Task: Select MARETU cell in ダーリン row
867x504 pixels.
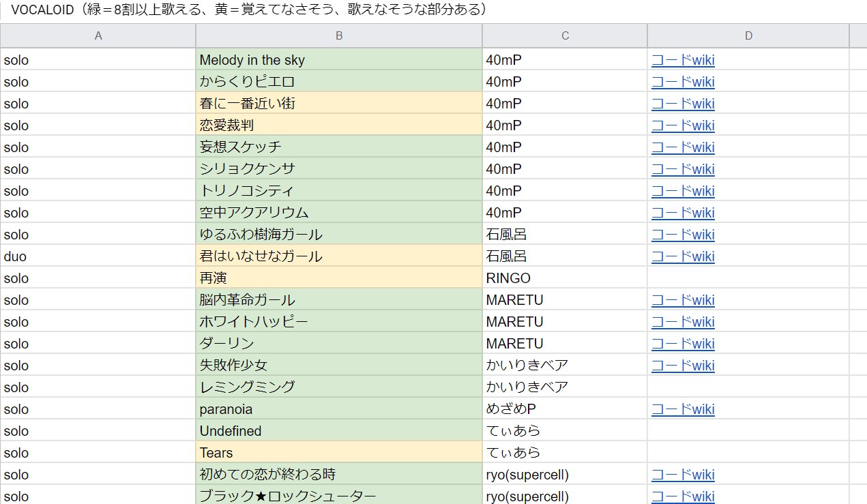Action: [565, 343]
